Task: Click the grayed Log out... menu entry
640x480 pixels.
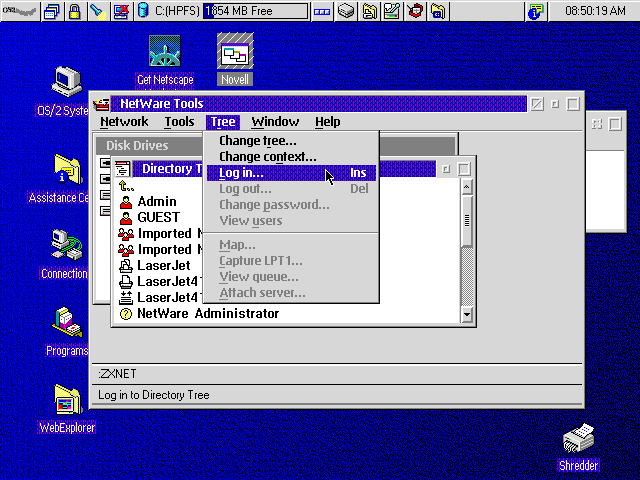Action: tap(291, 189)
